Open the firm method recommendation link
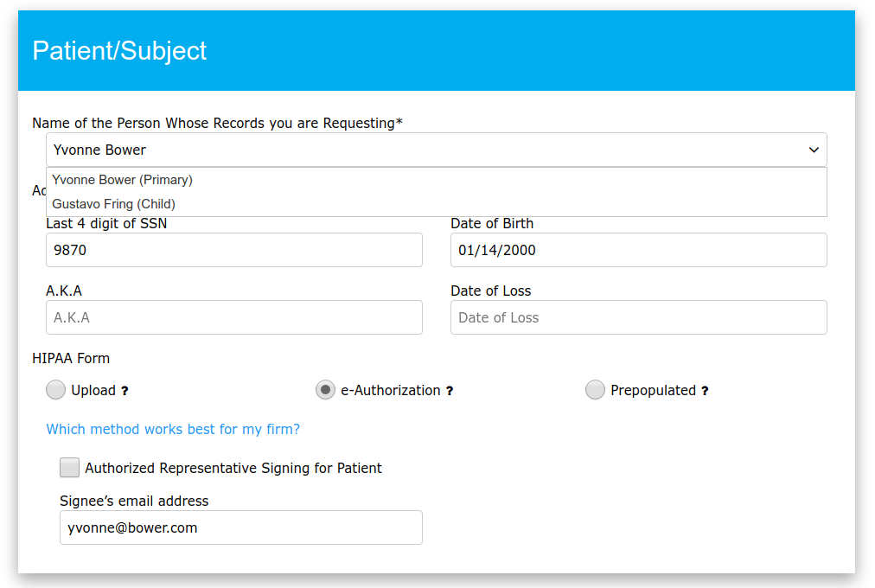875x588 pixels. (x=172, y=429)
